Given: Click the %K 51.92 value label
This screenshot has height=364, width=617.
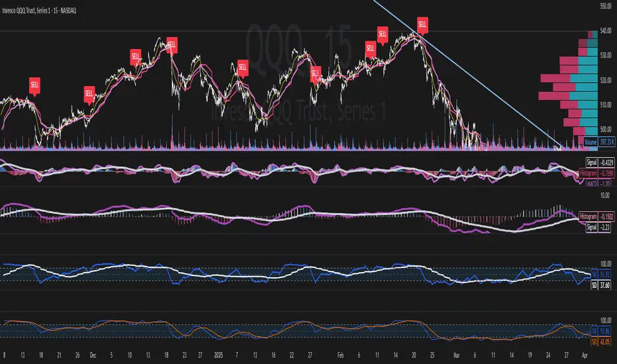Looking at the screenshot, I should pos(601,274).
